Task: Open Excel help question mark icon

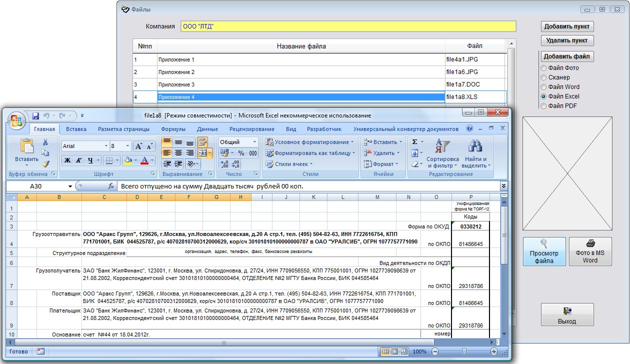Action: (469, 128)
